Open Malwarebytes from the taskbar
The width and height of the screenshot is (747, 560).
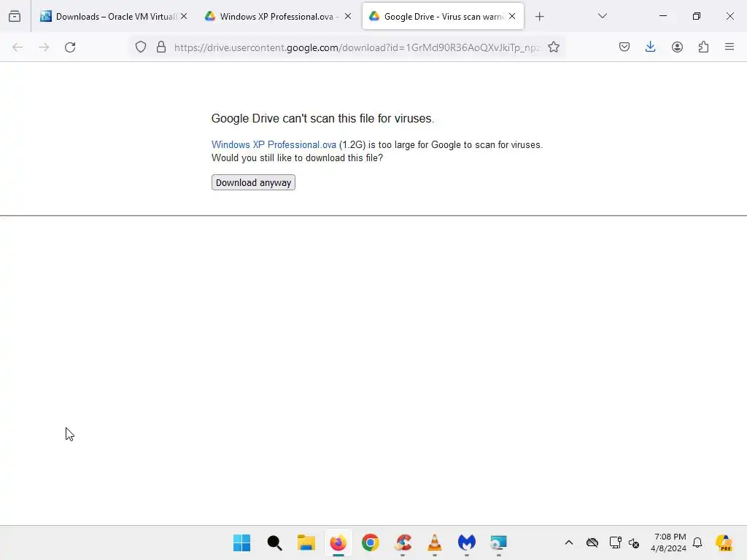pos(467,542)
